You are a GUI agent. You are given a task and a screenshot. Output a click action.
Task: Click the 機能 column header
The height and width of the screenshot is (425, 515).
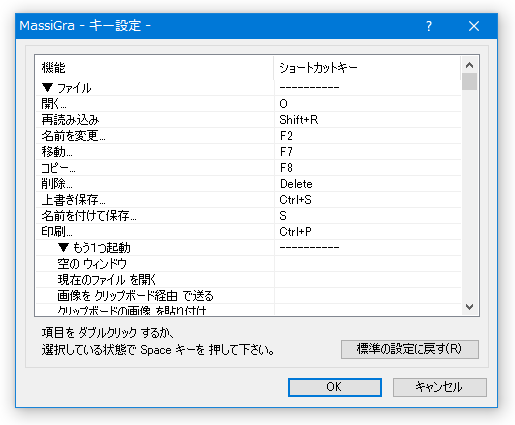[155, 68]
